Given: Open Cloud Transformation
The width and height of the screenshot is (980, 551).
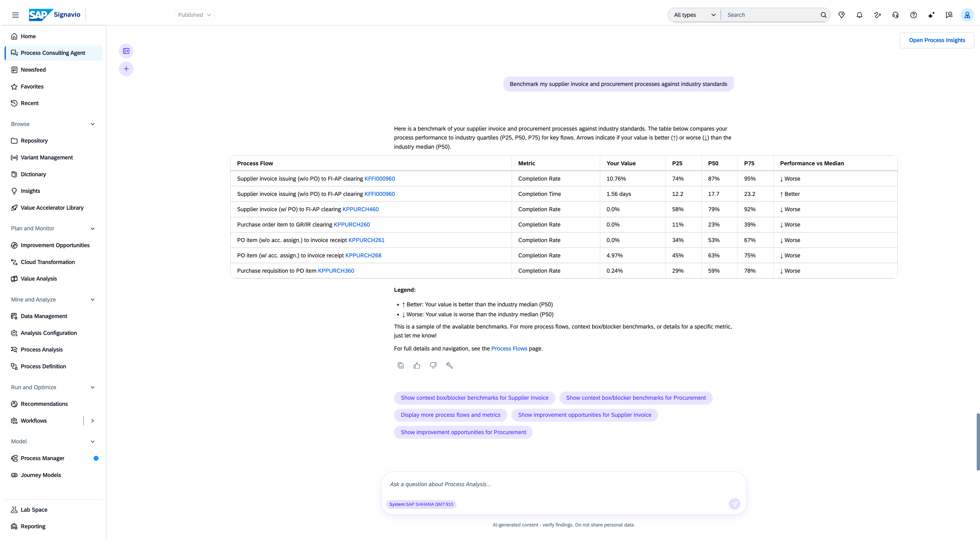Looking at the screenshot, I should click(53, 262).
